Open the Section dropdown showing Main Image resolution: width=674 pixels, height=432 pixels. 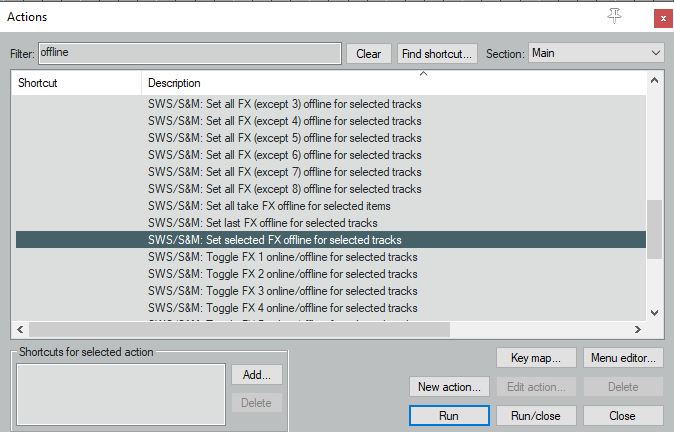pos(596,53)
